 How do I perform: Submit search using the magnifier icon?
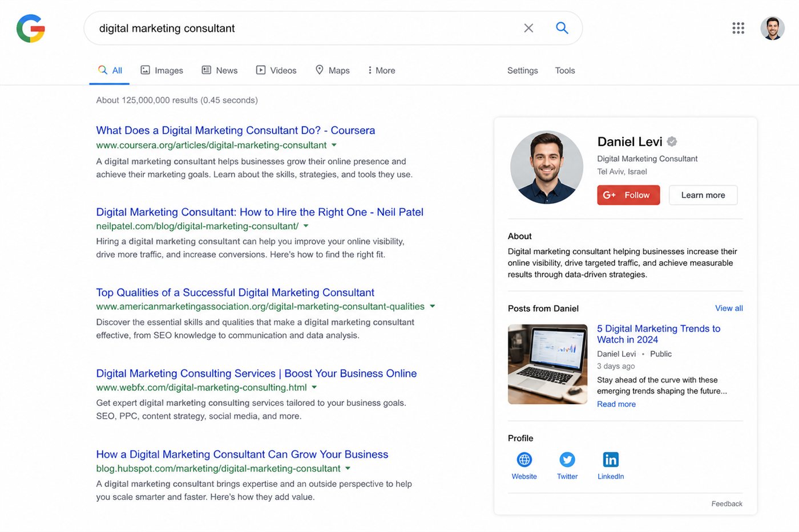pos(562,28)
